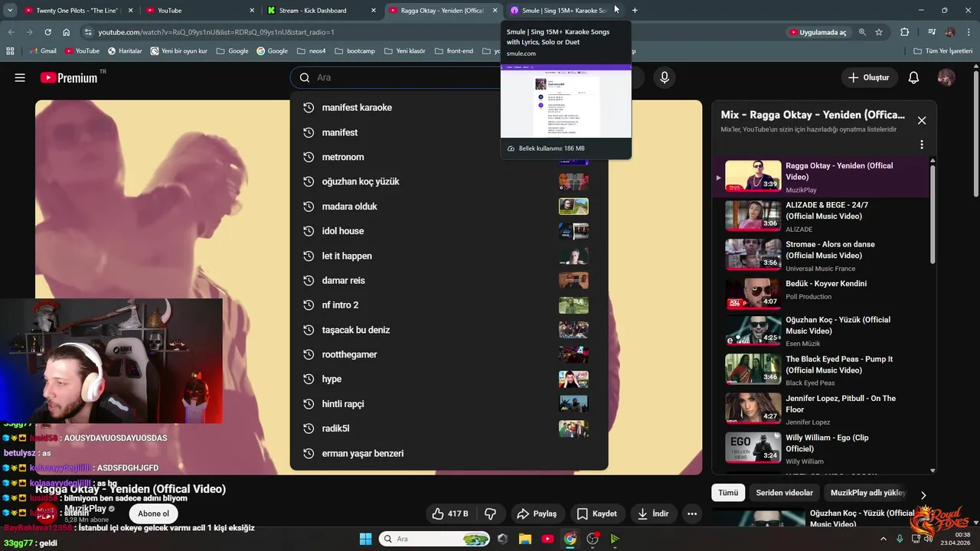Image resolution: width=980 pixels, height=551 pixels.
Task: Open the account avatar menu
Action: (x=946, y=77)
